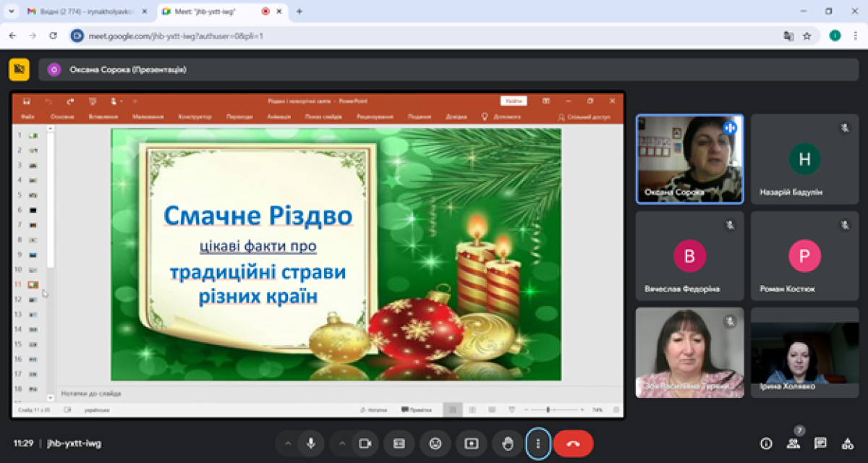Raise hand using the hand icon
868x463 pixels.
coord(508,443)
